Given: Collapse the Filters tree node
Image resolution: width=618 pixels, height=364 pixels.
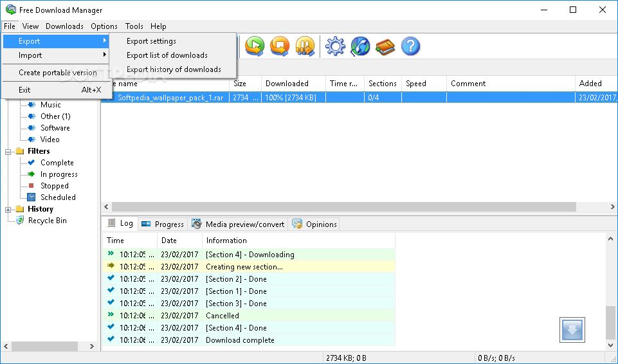Looking at the screenshot, I should [x=8, y=152].
